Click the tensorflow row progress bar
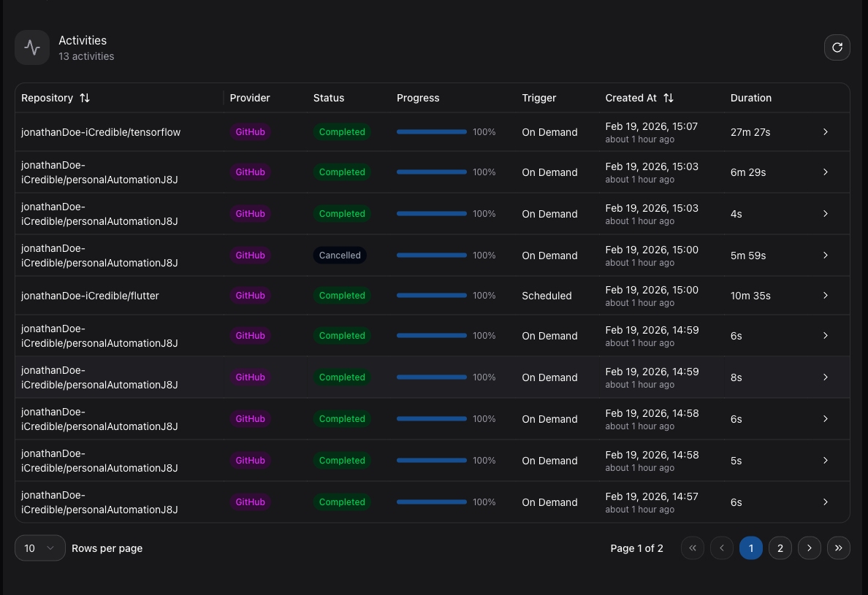868x595 pixels. coord(431,132)
